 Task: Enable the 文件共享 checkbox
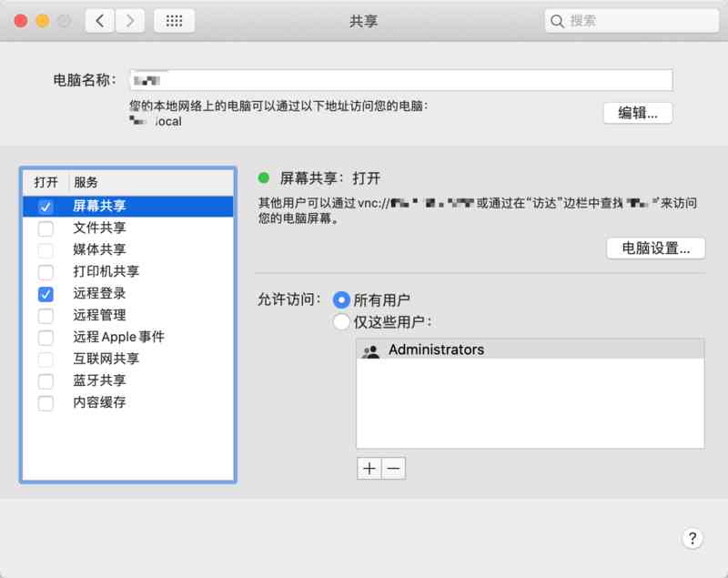point(45,228)
